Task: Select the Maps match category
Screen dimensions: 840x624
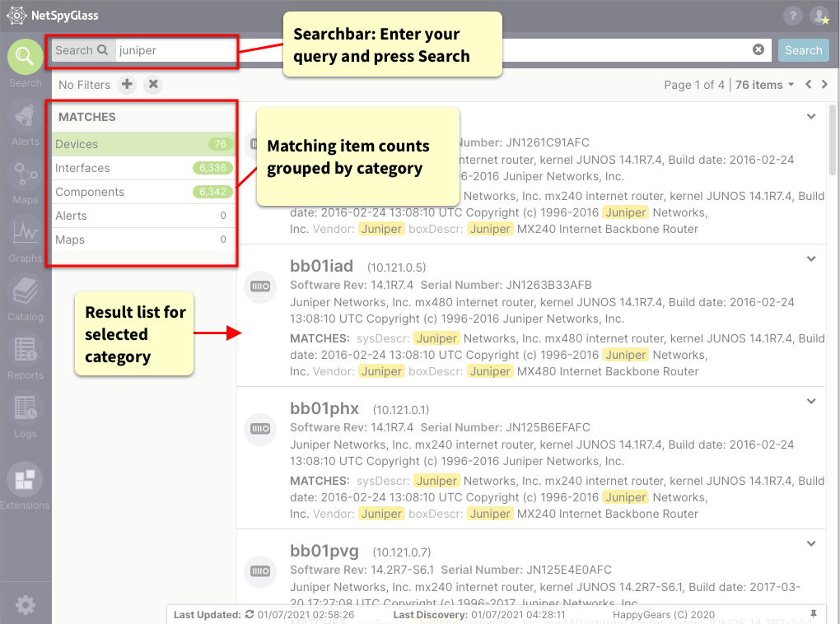Action: click(x=143, y=240)
